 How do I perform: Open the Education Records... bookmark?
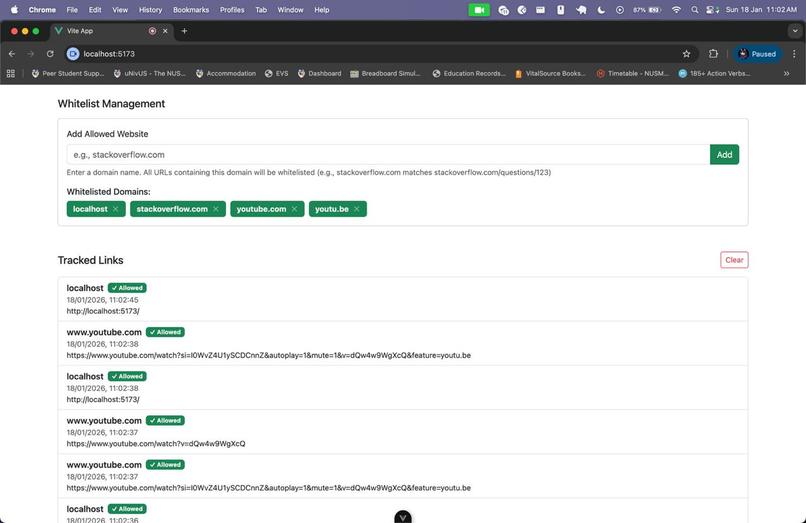[469, 74]
